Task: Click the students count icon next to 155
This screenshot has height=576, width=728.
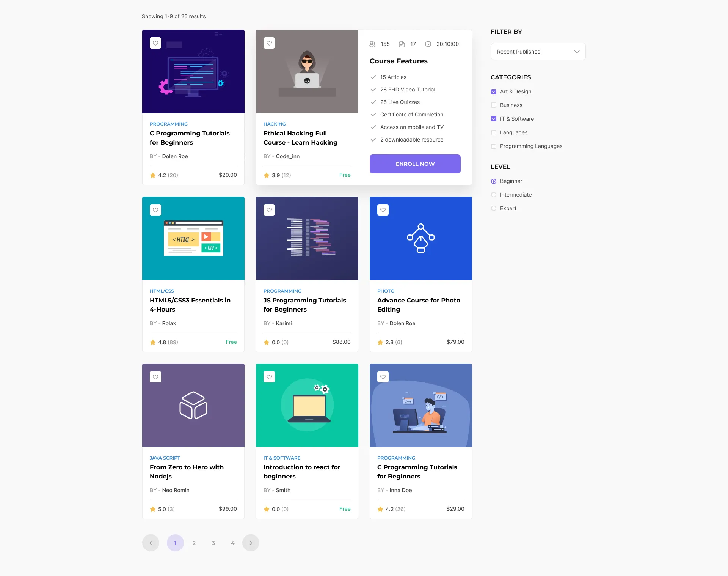Action: pyautogui.click(x=372, y=44)
